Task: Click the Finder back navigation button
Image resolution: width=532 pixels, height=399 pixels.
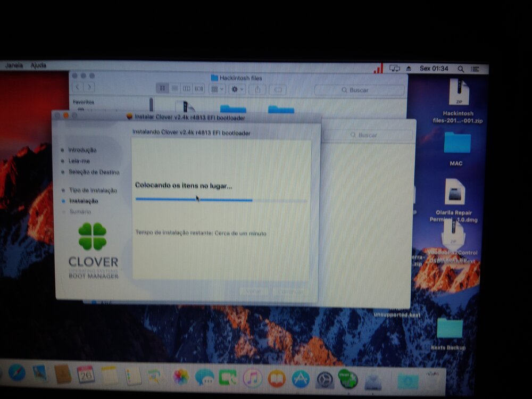Action: pyautogui.click(x=78, y=87)
